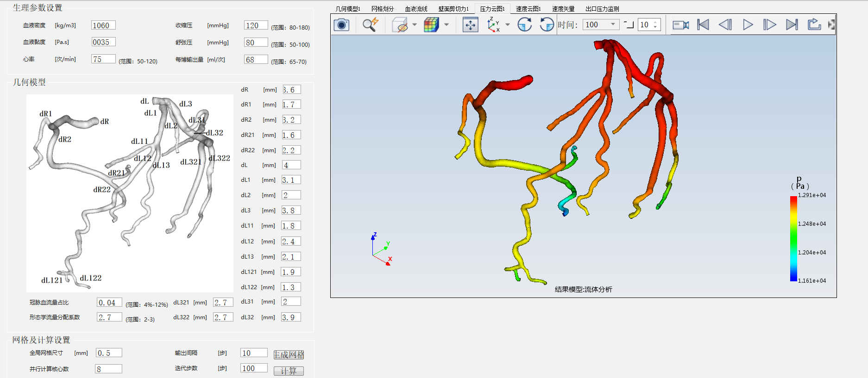Screen dimensions: 868x378
Task: Click the 冠脉血流量占比 input field
Action: click(x=109, y=303)
